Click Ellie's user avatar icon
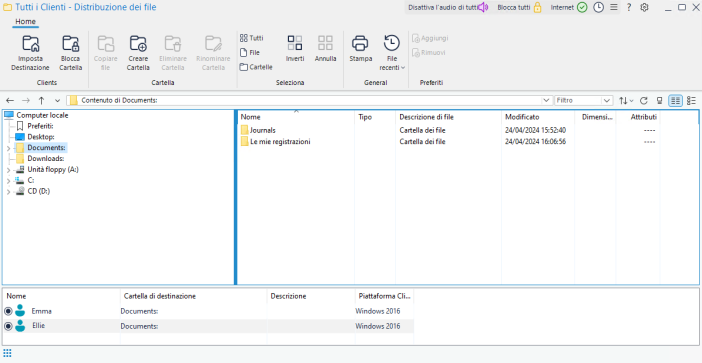The height and width of the screenshot is (363, 702). [20, 326]
